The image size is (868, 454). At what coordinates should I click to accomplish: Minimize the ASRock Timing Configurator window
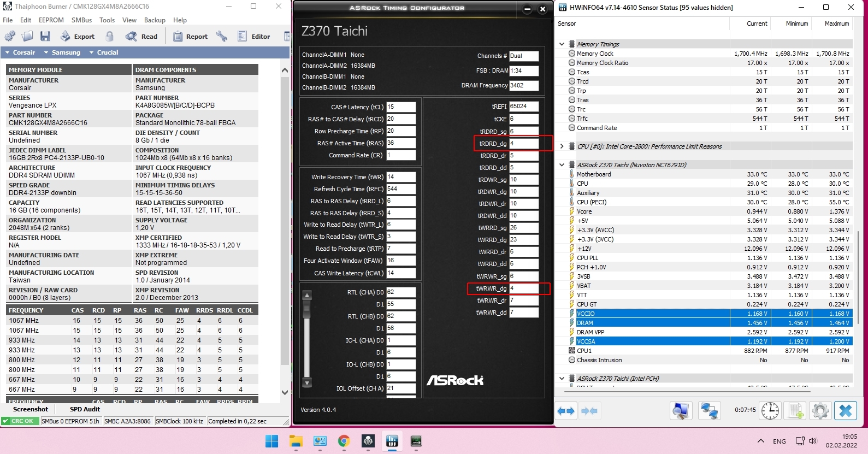527,9
